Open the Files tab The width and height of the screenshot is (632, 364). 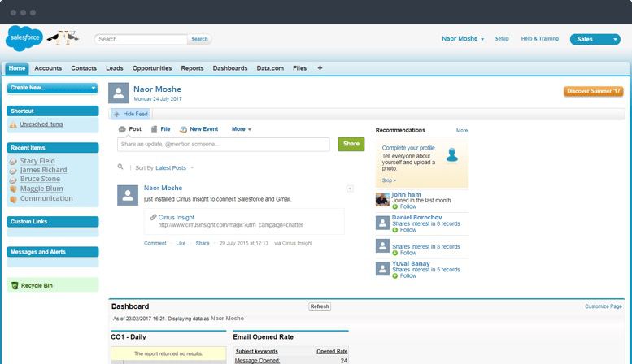299,68
